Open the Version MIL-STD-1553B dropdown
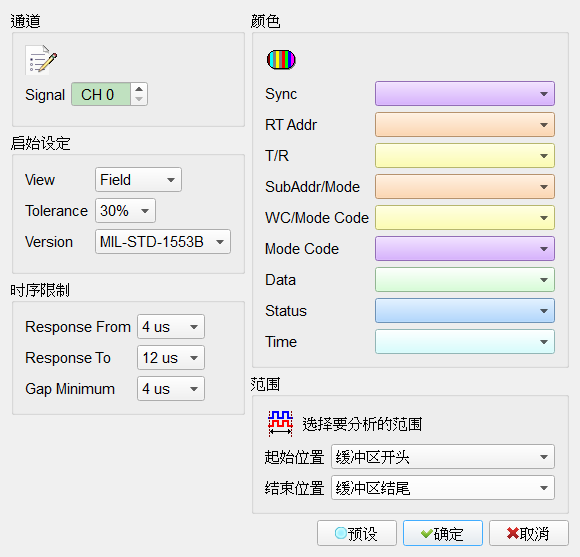Image resolution: width=580 pixels, height=557 pixels. click(163, 242)
